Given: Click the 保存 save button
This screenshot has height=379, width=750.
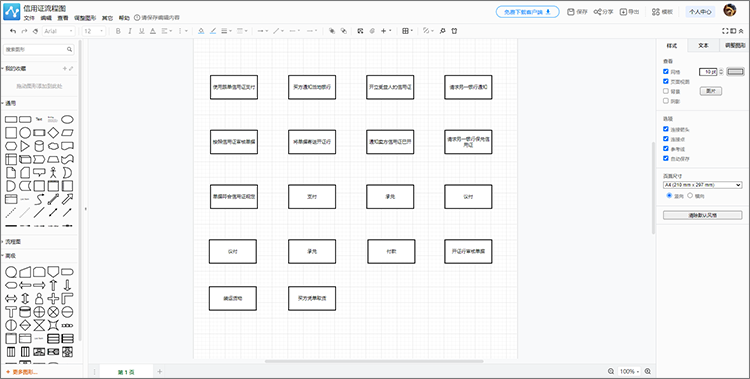Looking at the screenshot, I should (x=577, y=11).
